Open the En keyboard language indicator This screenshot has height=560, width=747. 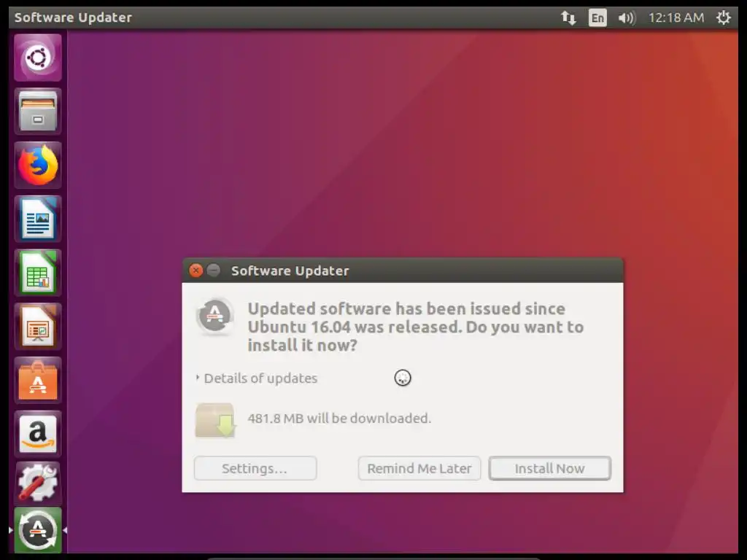click(597, 18)
